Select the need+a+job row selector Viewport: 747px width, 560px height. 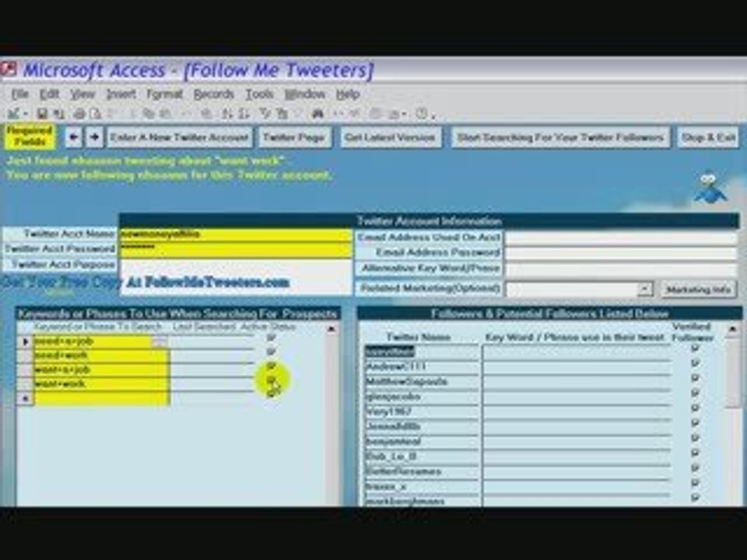(x=25, y=341)
